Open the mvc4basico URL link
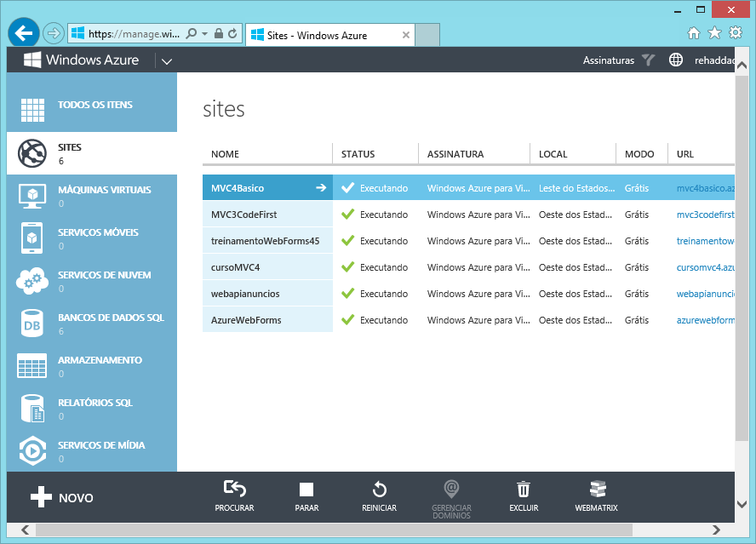This screenshot has width=756, height=544. 706,188
